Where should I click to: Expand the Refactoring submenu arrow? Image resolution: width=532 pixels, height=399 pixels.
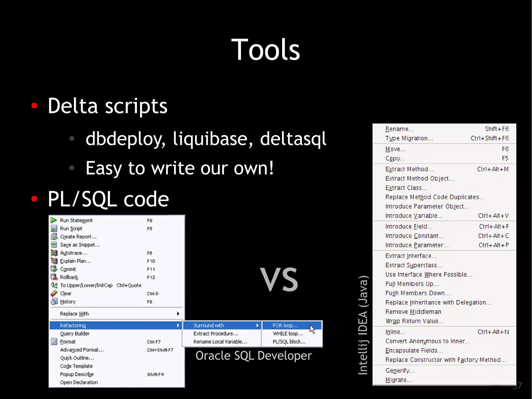pos(178,325)
